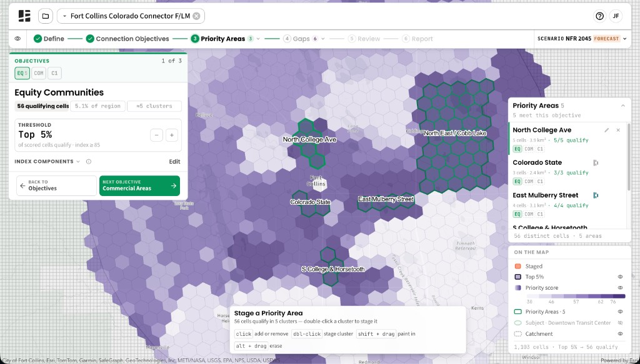
Task: Show the Subject Downtown Transit Center layer
Action: click(620, 323)
